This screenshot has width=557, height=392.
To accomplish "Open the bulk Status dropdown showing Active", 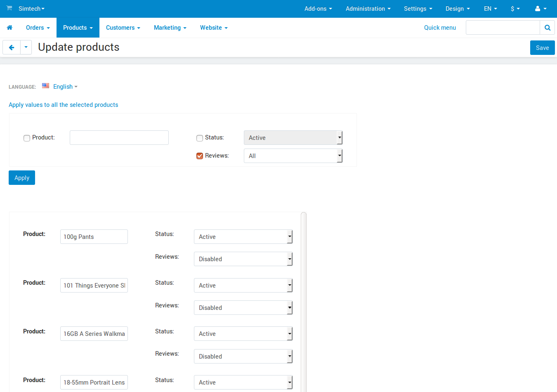I will tap(293, 138).
